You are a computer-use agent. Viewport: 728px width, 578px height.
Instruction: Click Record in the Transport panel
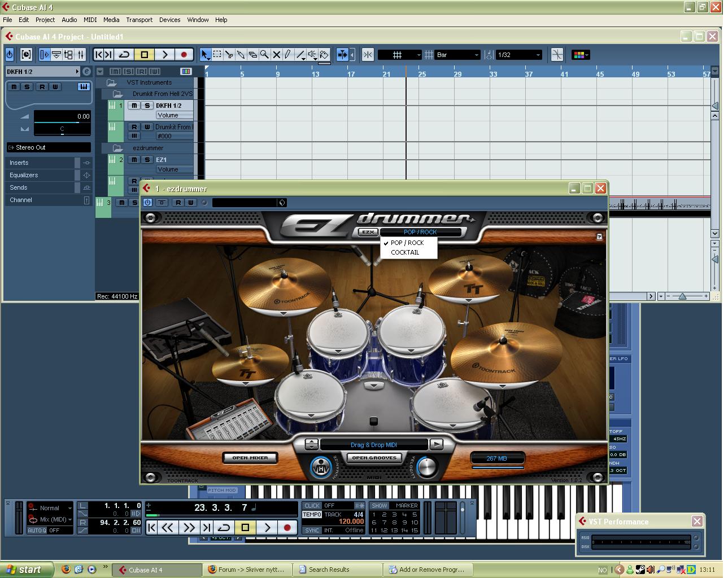(287, 527)
